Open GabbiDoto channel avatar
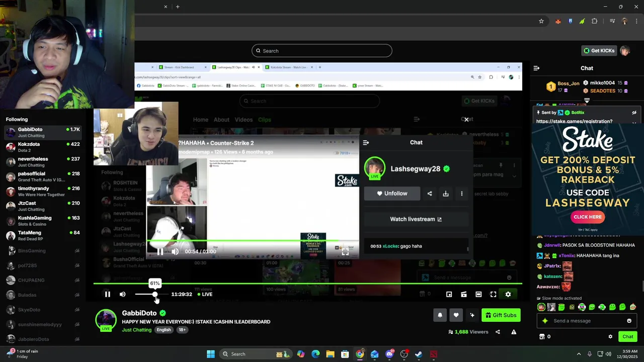Viewport: 644px width, 362px height. point(106,320)
